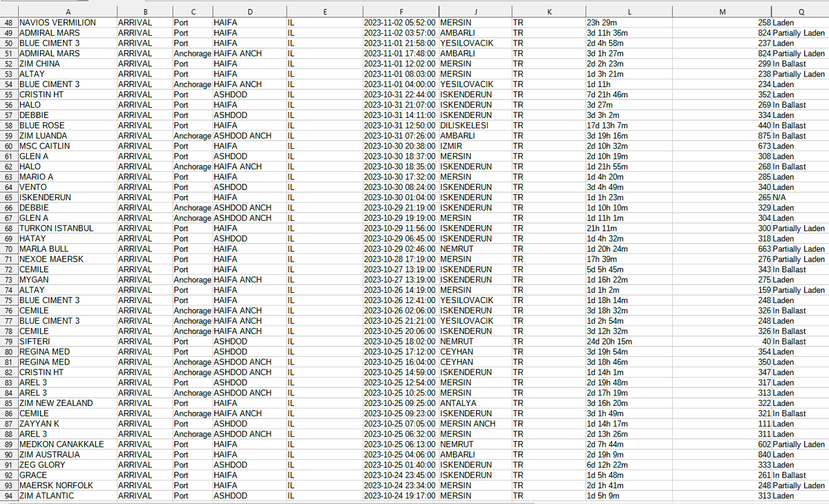Select the ZEG GLORY cell
The width and height of the screenshot is (829, 504).
click(x=67, y=465)
